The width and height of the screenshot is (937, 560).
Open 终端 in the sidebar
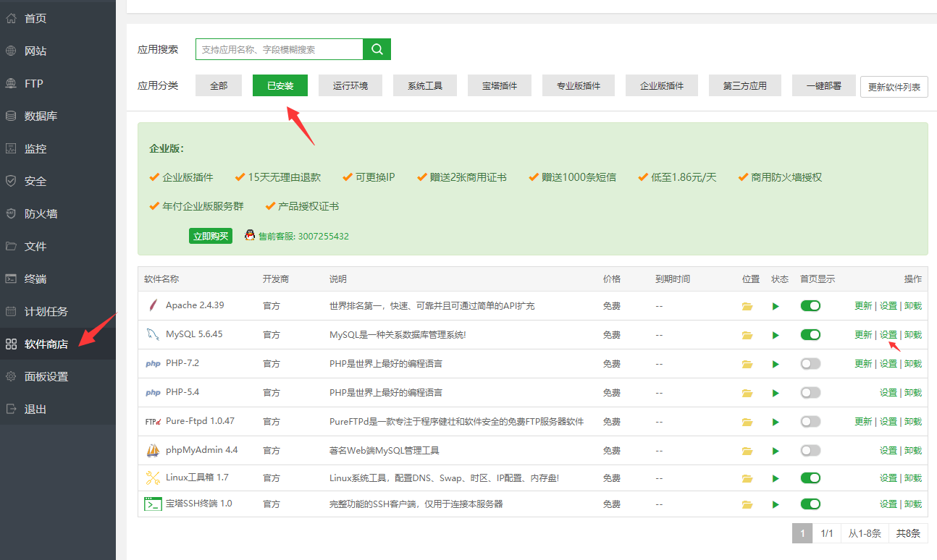[58, 279]
